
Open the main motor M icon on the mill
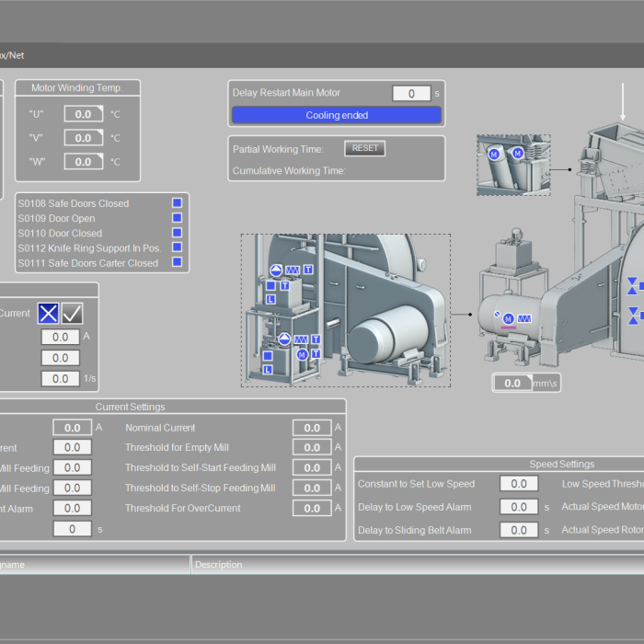pyautogui.click(x=508, y=318)
